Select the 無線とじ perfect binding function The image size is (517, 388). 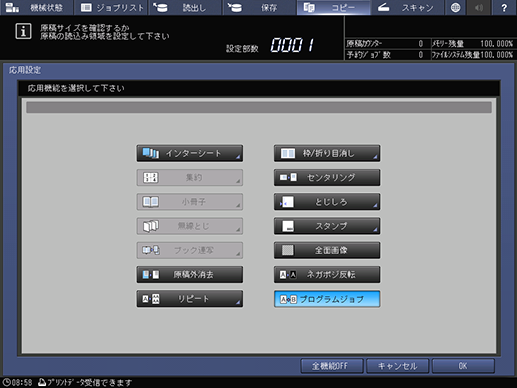click(x=189, y=226)
